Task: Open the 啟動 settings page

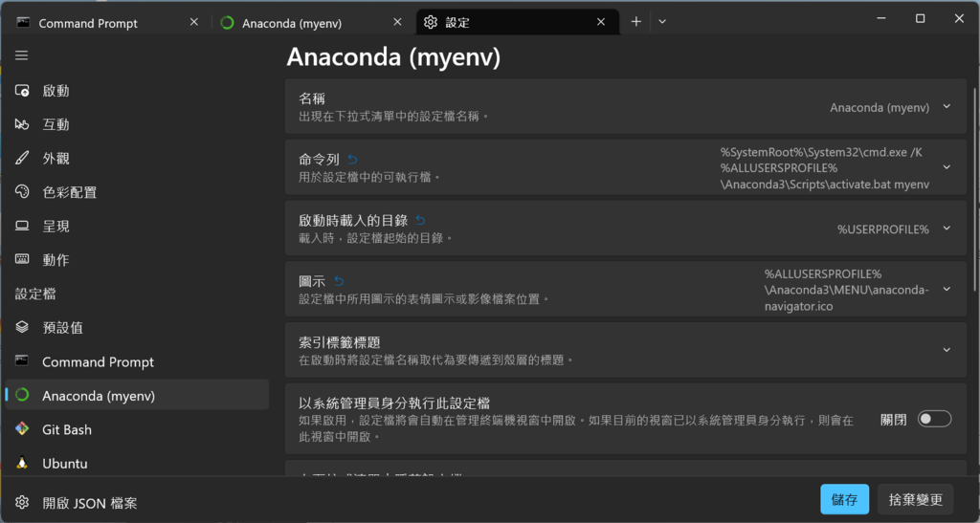Action: 137,91
